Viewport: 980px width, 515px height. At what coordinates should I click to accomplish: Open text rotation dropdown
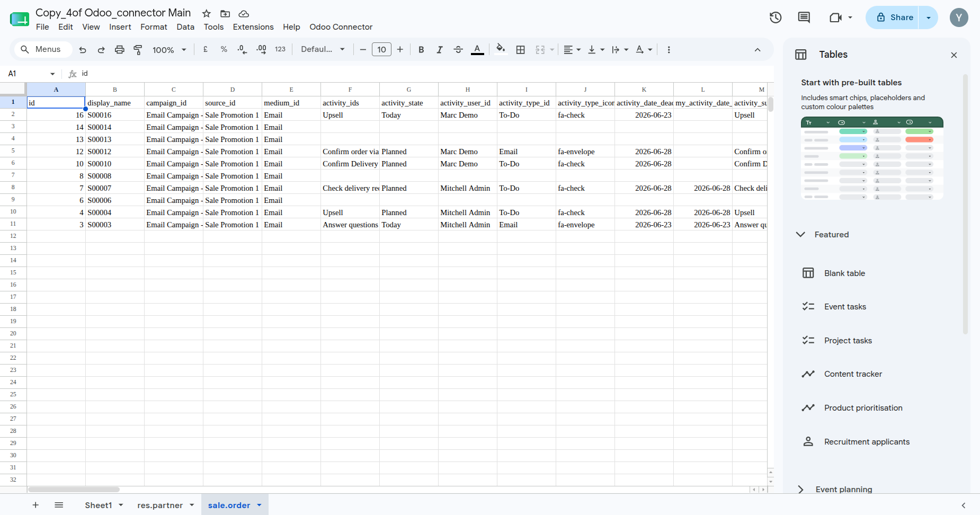644,49
